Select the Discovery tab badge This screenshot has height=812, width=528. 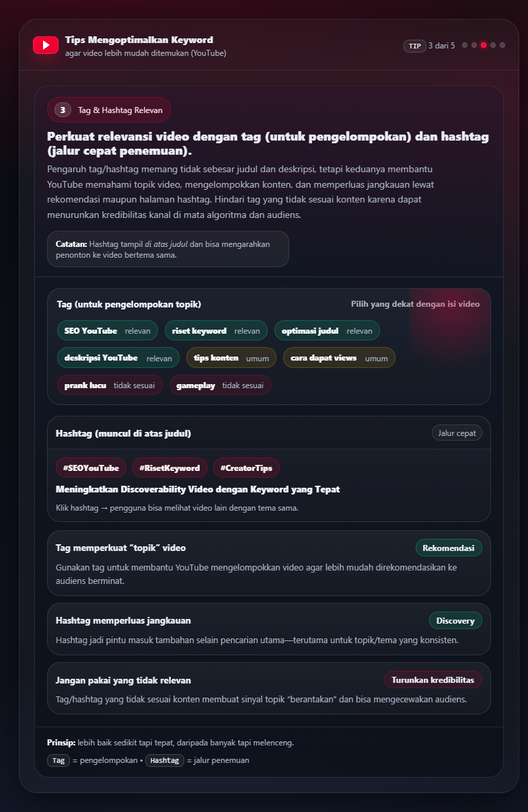click(455, 620)
